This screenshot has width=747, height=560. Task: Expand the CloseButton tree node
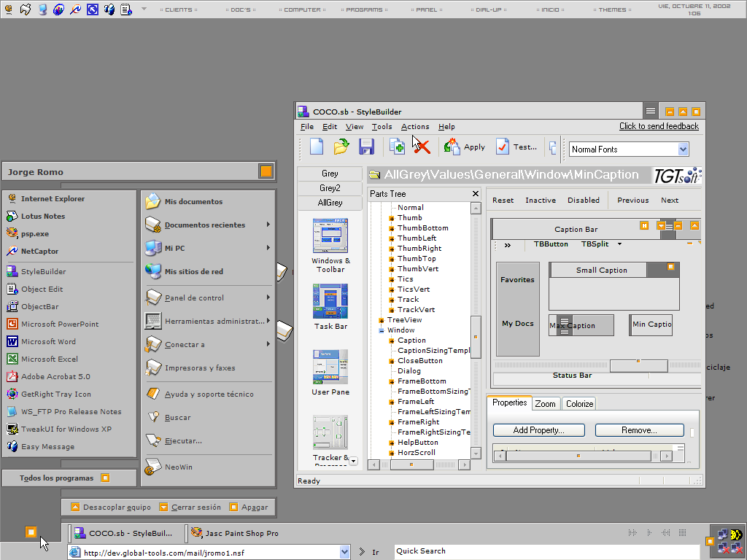(392, 361)
